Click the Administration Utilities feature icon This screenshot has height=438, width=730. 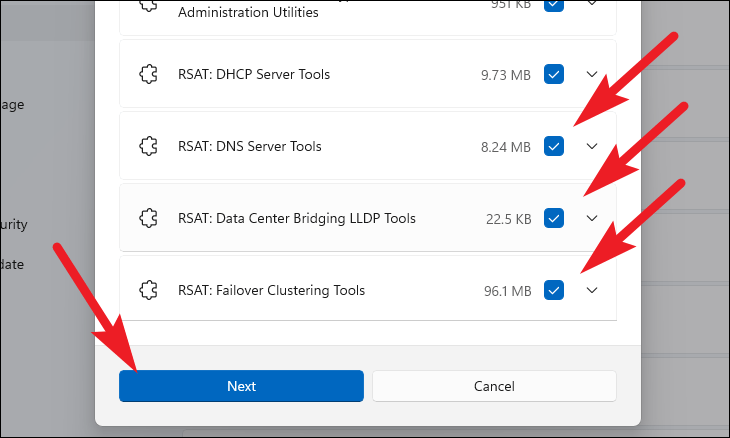[x=149, y=5]
